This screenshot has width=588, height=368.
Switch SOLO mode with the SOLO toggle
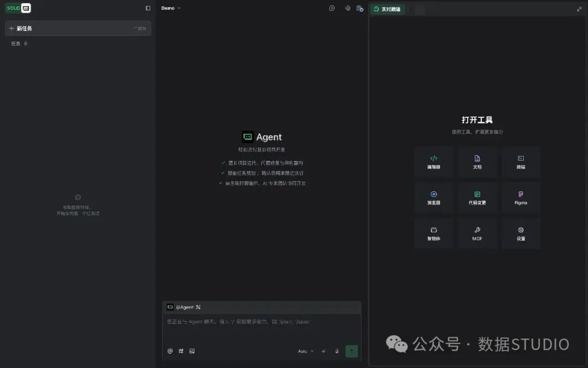(x=18, y=8)
